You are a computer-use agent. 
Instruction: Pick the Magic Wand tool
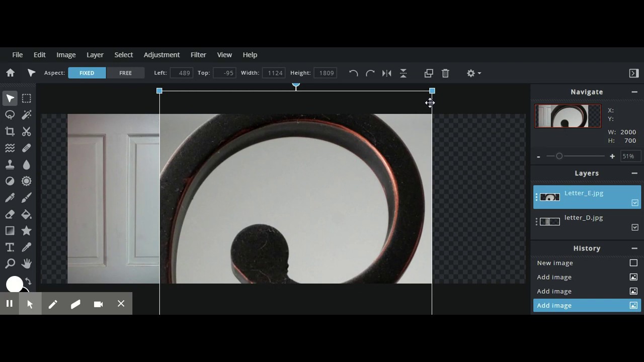coord(27,115)
